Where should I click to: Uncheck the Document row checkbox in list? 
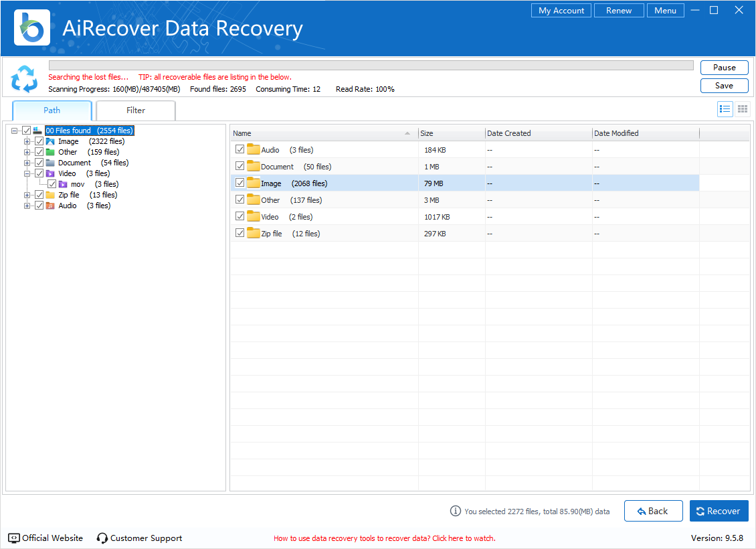tap(240, 166)
